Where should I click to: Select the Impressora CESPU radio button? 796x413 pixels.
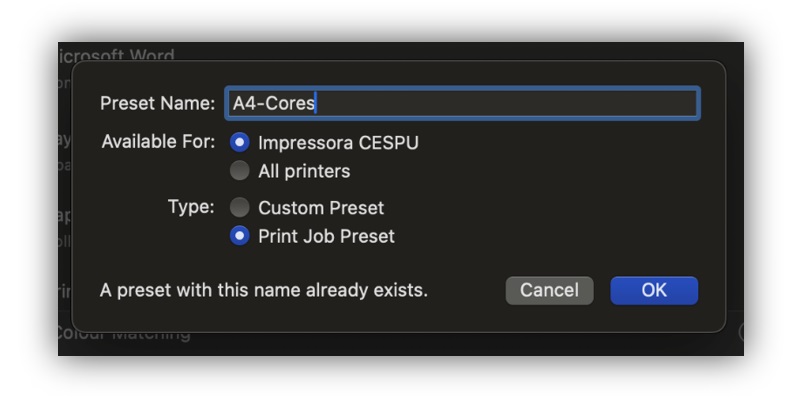pyautogui.click(x=240, y=143)
